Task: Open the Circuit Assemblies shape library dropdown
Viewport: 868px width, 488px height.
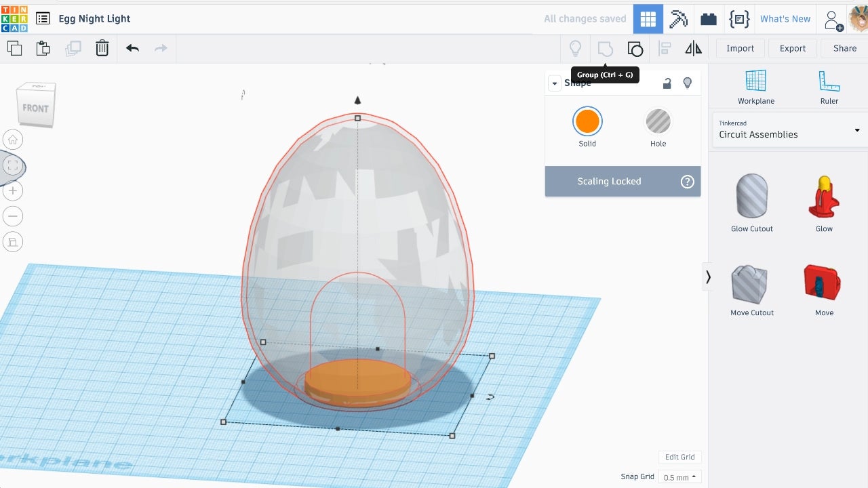Action: coord(789,129)
